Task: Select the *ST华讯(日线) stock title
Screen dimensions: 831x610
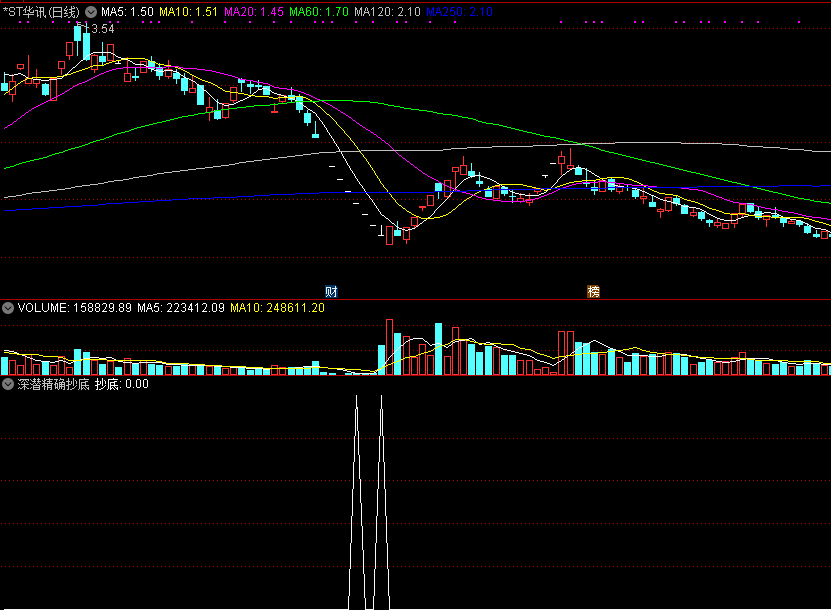Action: click(41, 12)
